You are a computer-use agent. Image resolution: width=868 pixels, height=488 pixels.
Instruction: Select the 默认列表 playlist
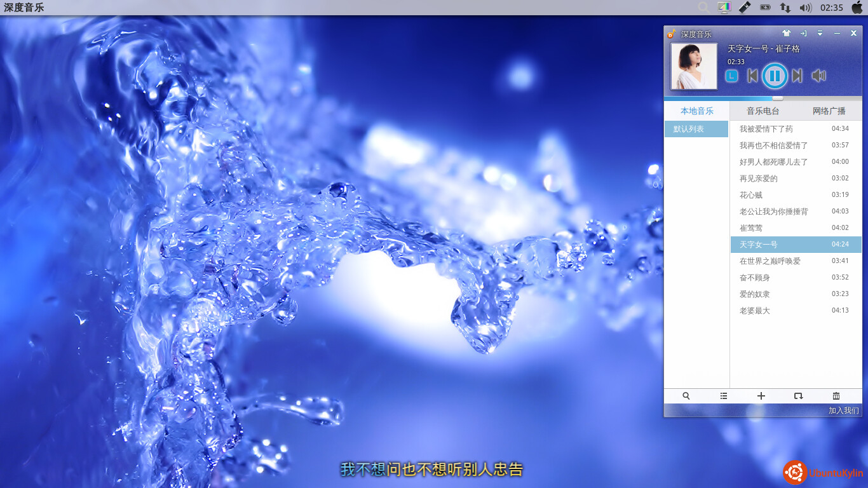click(696, 129)
